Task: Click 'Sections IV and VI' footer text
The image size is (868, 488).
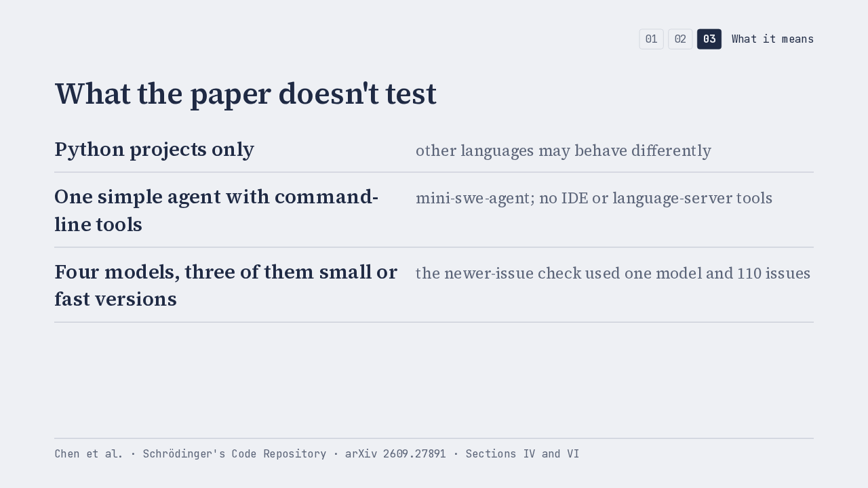Action: coord(522,454)
